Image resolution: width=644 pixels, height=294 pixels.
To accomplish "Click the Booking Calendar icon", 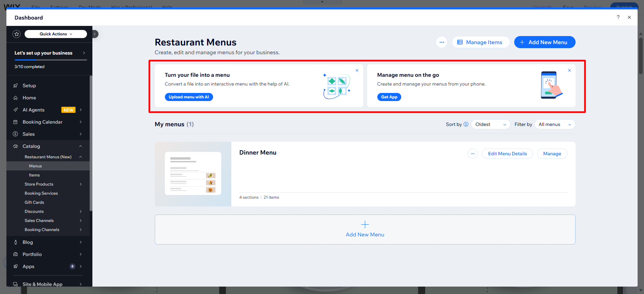I will point(16,122).
